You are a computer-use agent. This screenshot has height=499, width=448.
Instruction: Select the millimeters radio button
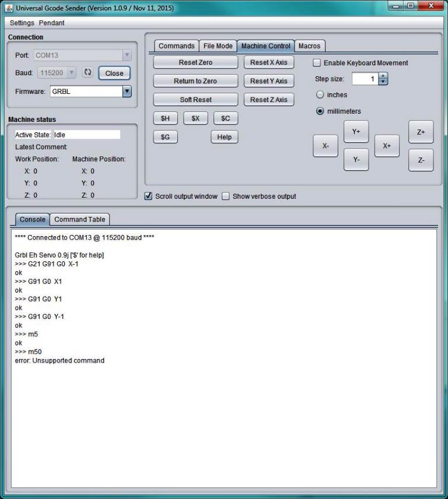point(320,111)
